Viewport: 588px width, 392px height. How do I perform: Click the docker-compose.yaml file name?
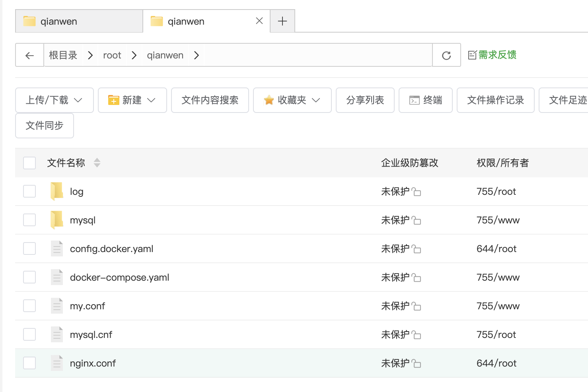120,278
